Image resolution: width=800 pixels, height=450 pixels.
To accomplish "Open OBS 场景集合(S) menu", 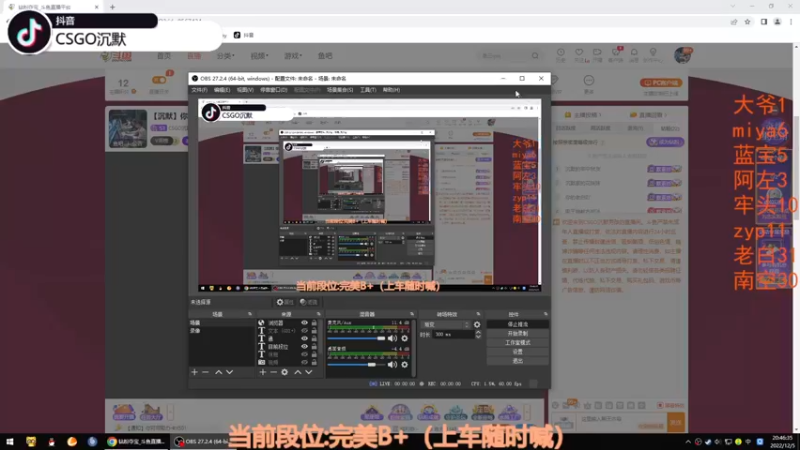I will point(340,90).
